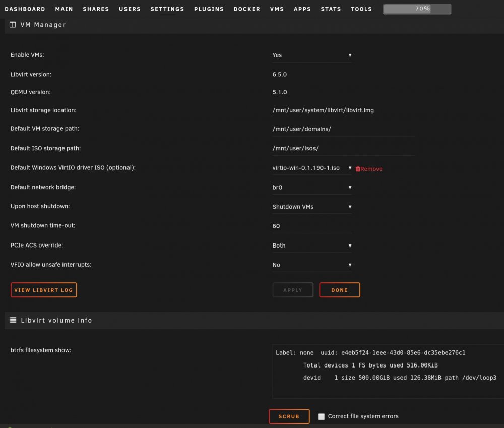504x428 pixels.
Task: Go to the Dashboard tab
Action: 25,9
